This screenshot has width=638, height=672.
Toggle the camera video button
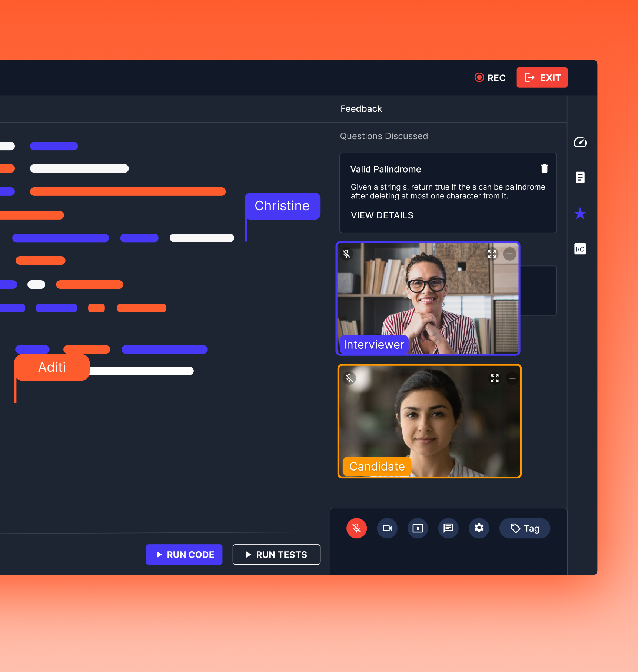tap(387, 528)
